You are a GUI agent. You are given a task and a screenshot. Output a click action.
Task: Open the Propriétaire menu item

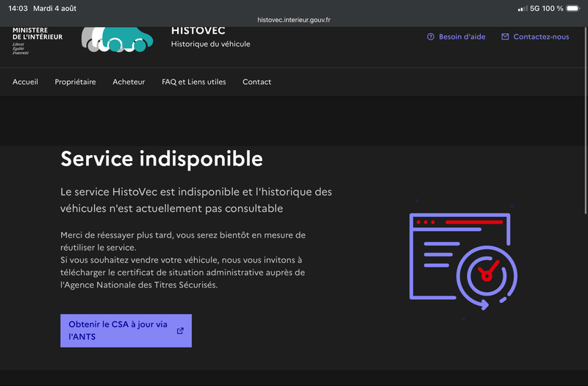pyautogui.click(x=76, y=82)
